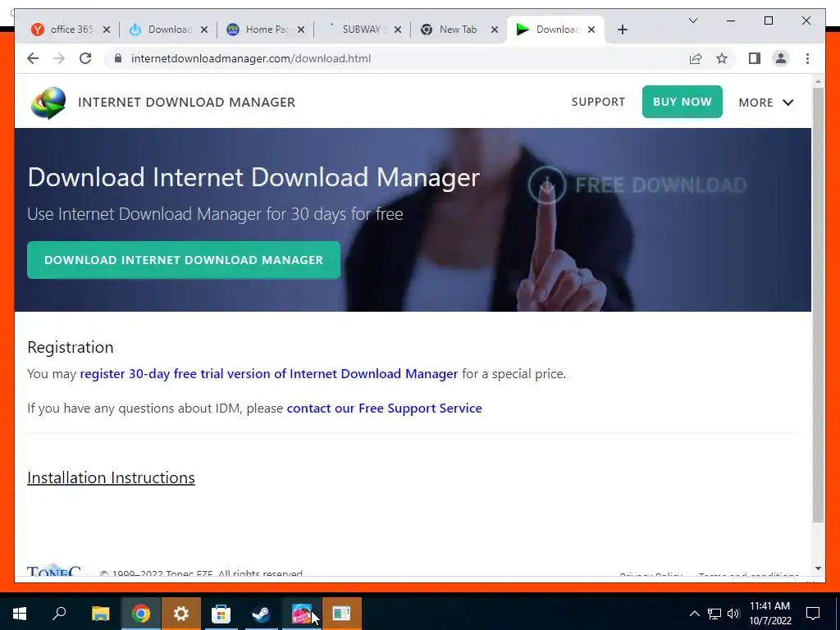Open the Chrome profile menu
This screenshot has width=840, height=630.
(x=781, y=58)
